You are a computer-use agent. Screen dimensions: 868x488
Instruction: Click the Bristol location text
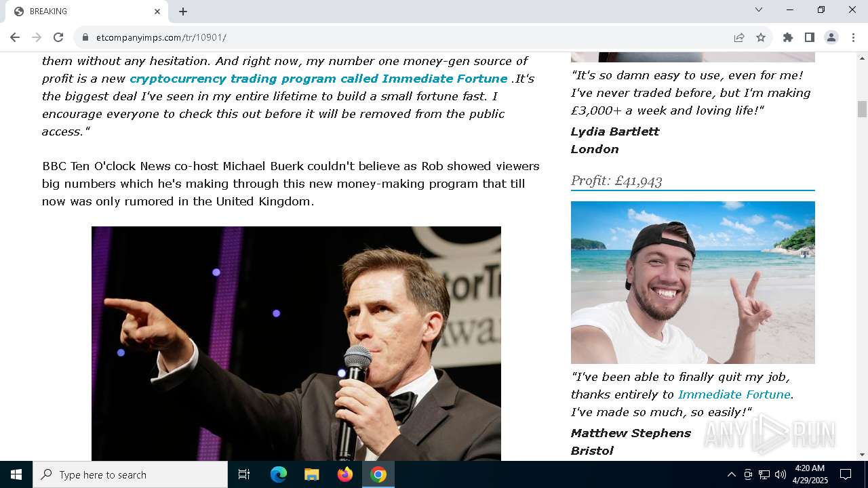(592, 451)
